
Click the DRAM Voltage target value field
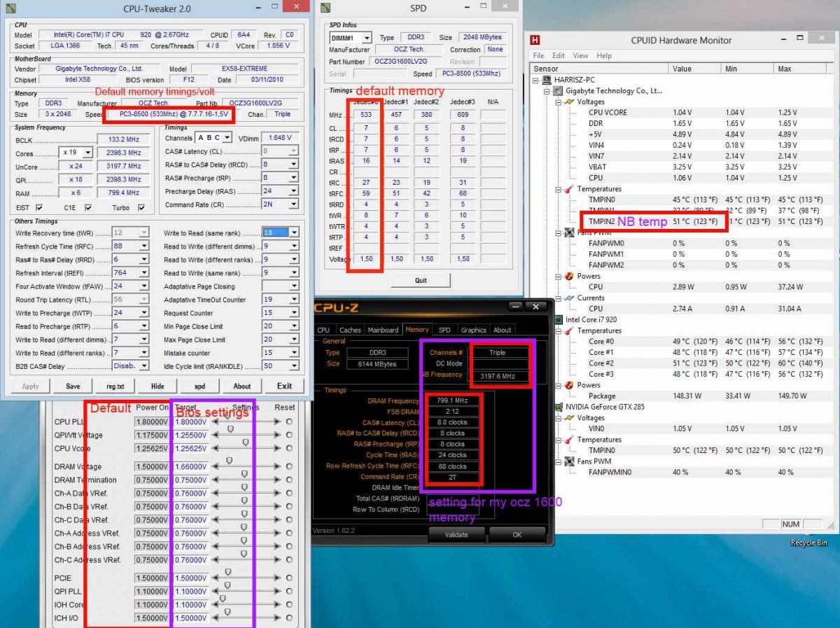tap(190, 467)
